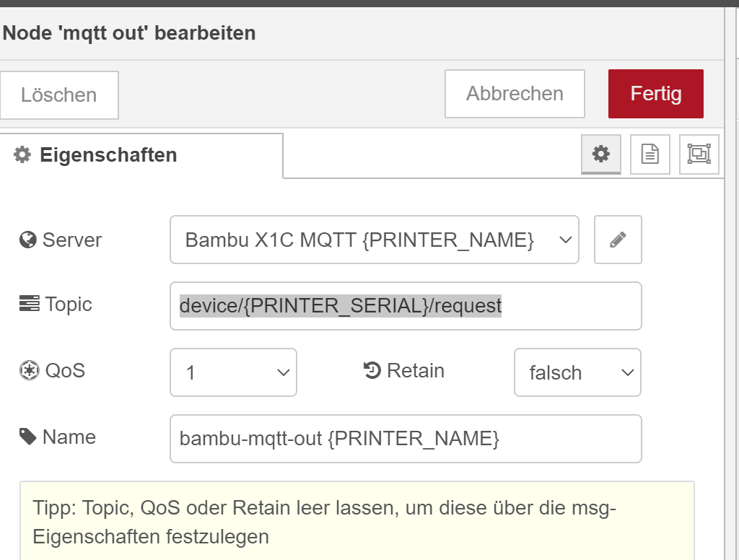Click the tip text about Topic, QoS, Retain

[324, 522]
